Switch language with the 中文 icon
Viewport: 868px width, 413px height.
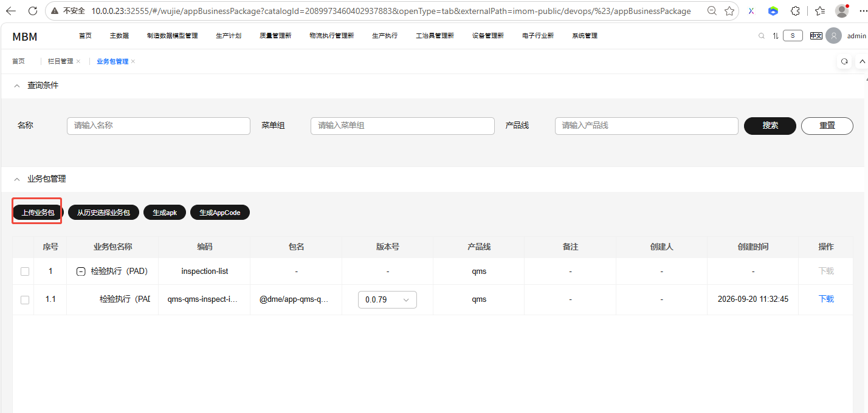[816, 36]
